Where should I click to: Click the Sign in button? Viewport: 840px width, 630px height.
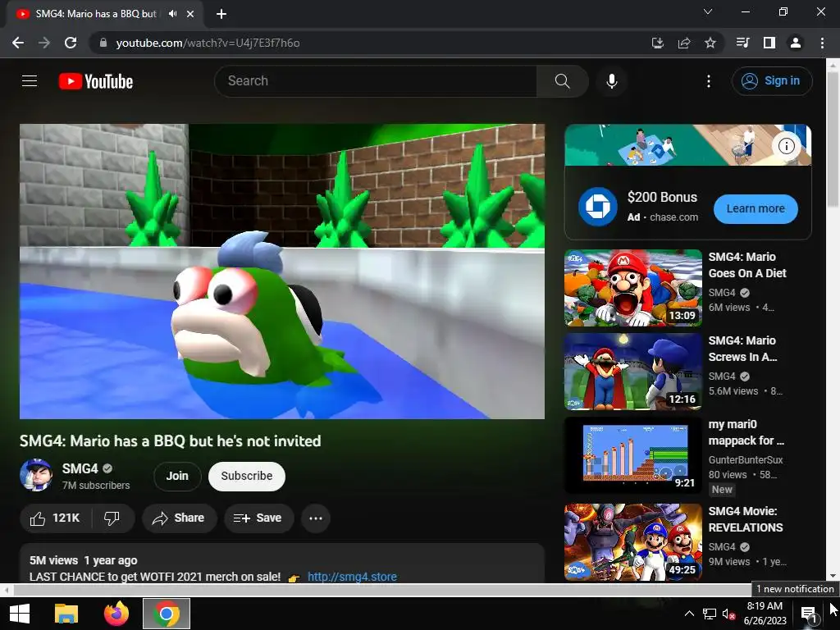(771, 81)
